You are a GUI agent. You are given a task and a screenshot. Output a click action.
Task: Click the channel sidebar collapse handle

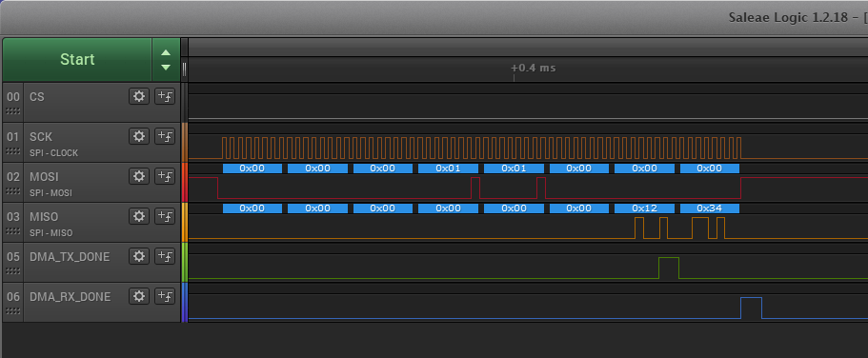pyautogui.click(x=184, y=70)
